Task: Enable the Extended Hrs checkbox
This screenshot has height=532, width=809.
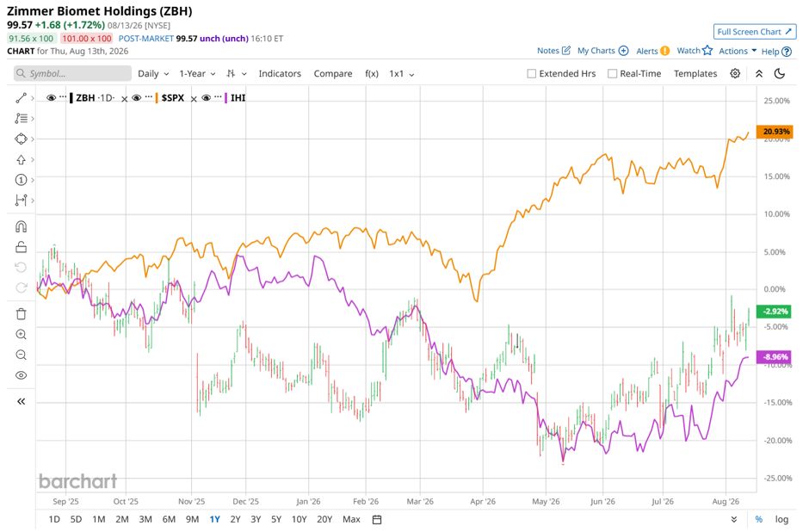Action: [531, 74]
